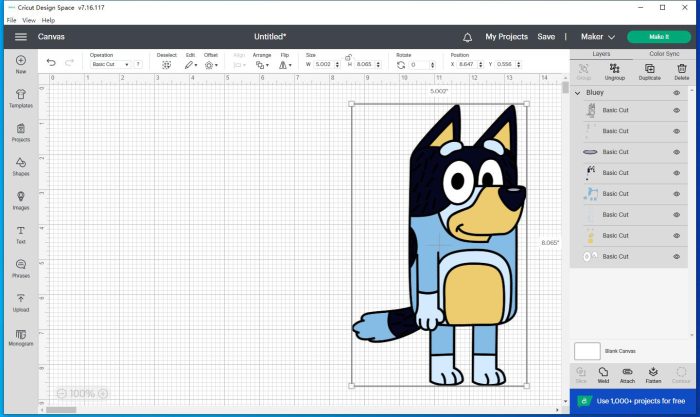The image size is (700, 417).
Task: Open the Flip dropdown
Action: point(285,65)
